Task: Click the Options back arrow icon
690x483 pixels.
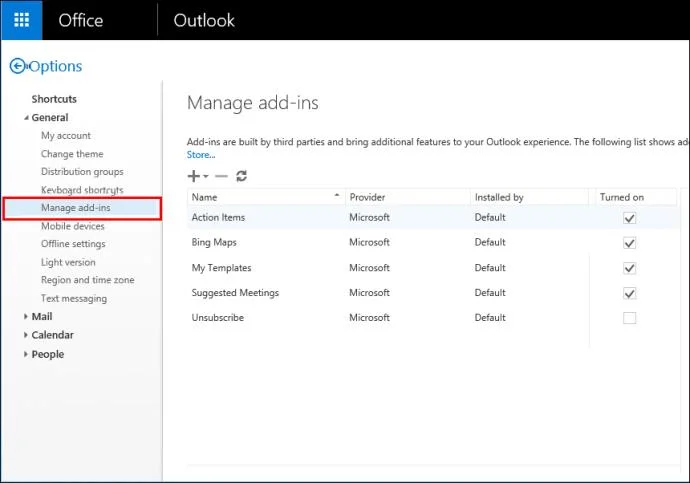Action: pos(18,66)
